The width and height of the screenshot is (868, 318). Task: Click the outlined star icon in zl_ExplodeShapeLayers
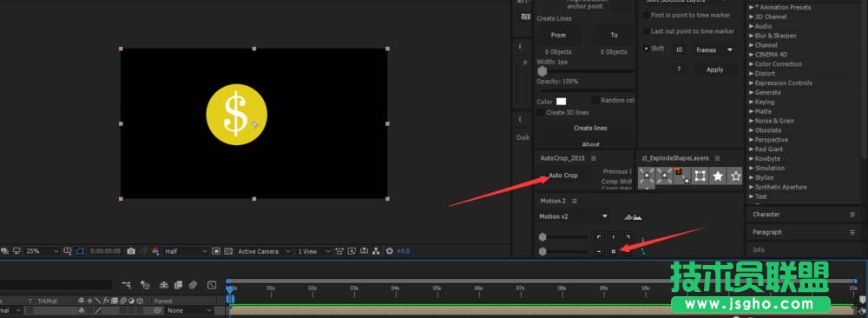tap(735, 176)
